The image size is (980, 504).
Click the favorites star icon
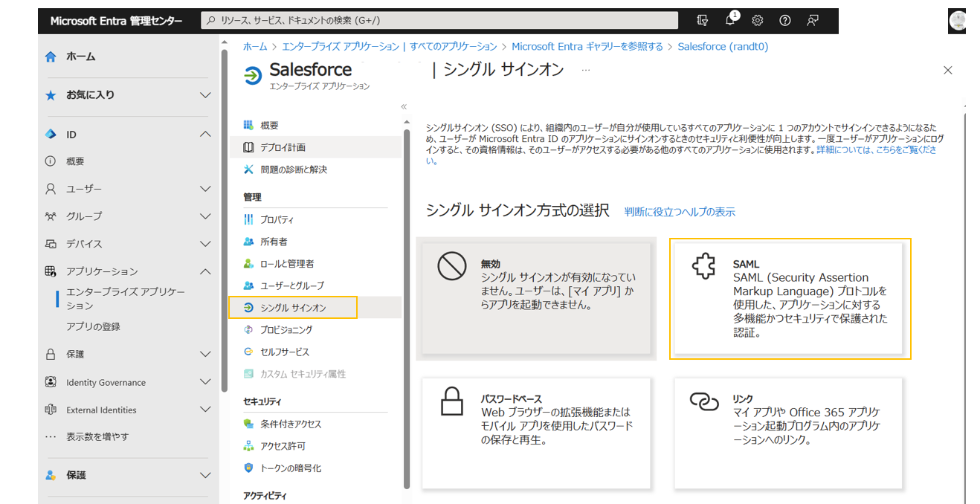(51, 95)
